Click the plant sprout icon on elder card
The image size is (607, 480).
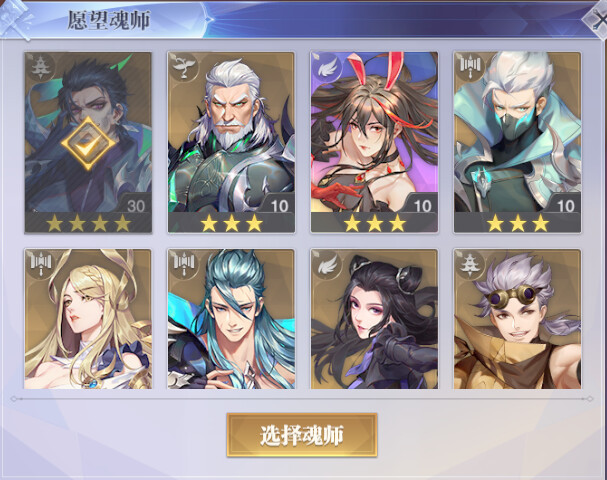182,67
